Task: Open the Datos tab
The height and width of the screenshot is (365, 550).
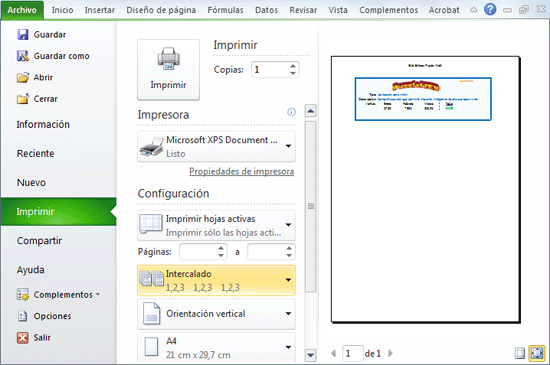Action: coord(266,10)
